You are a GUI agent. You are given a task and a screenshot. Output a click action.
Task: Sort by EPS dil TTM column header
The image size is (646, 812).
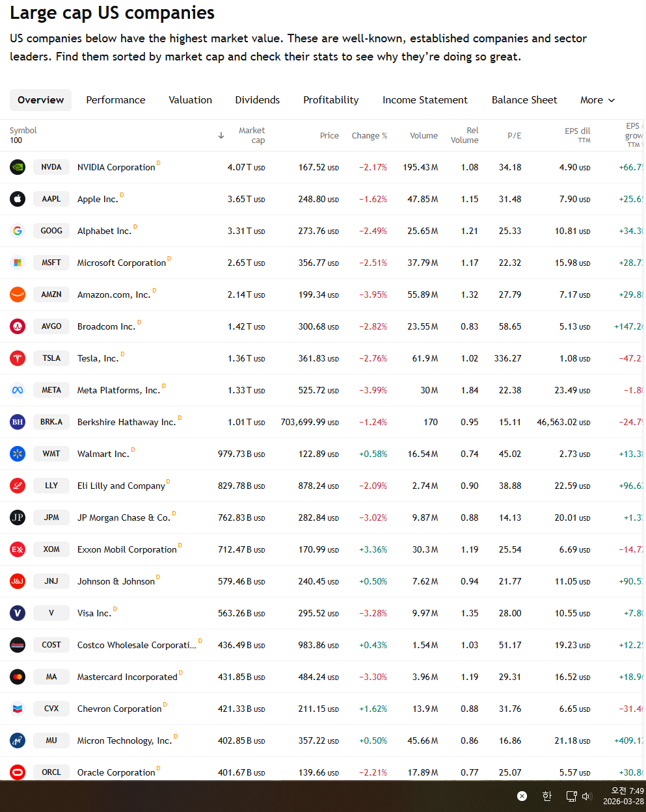pyautogui.click(x=578, y=135)
